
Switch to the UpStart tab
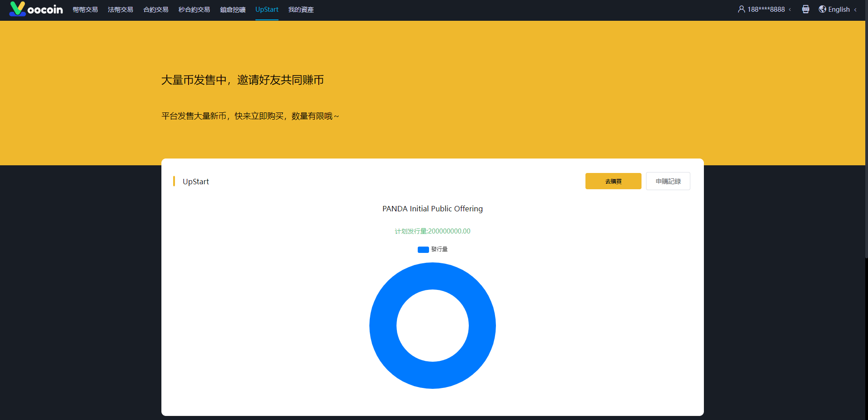[267, 9]
